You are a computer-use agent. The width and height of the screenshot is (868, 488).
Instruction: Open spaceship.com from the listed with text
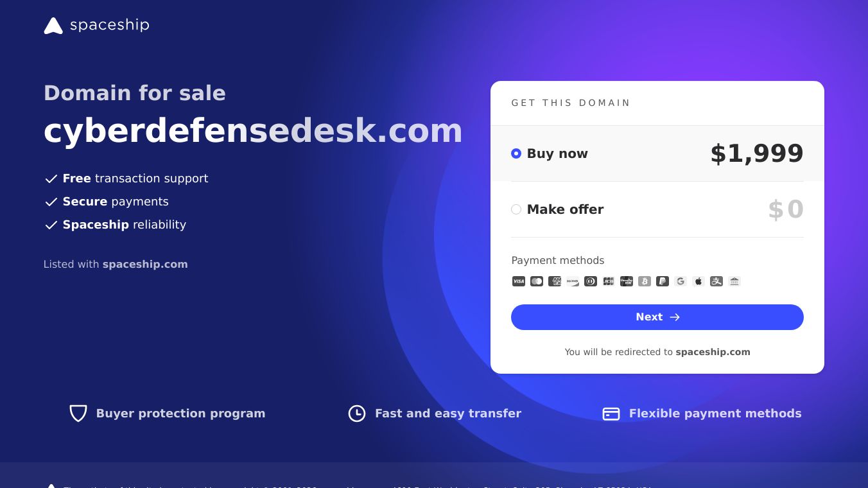[145, 264]
